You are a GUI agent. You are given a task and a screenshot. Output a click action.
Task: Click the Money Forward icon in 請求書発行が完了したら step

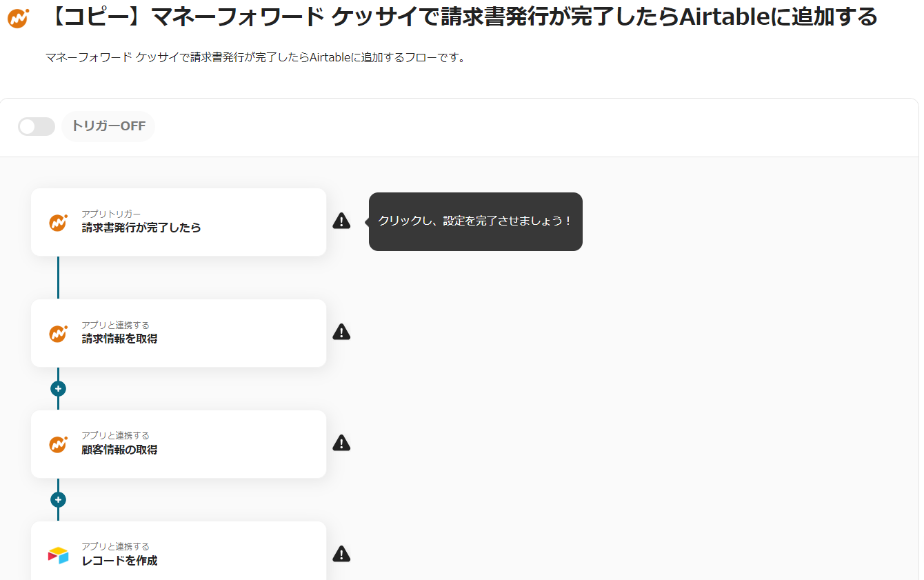point(58,222)
